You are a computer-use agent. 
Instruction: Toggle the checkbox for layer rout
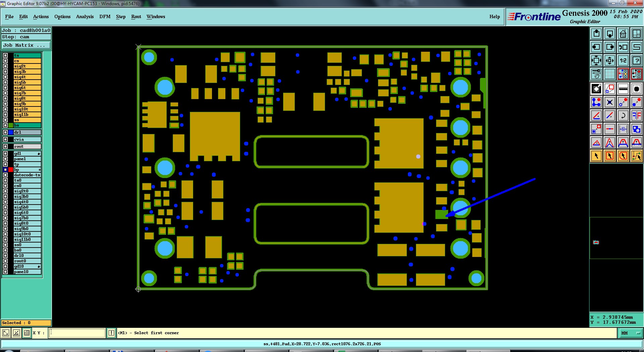click(5, 146)
